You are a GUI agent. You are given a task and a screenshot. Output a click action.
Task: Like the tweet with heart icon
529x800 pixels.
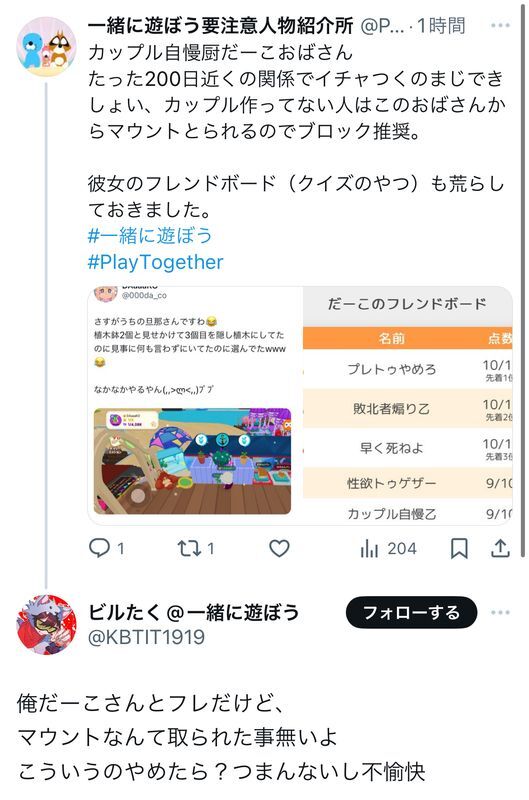pos(279,548)
